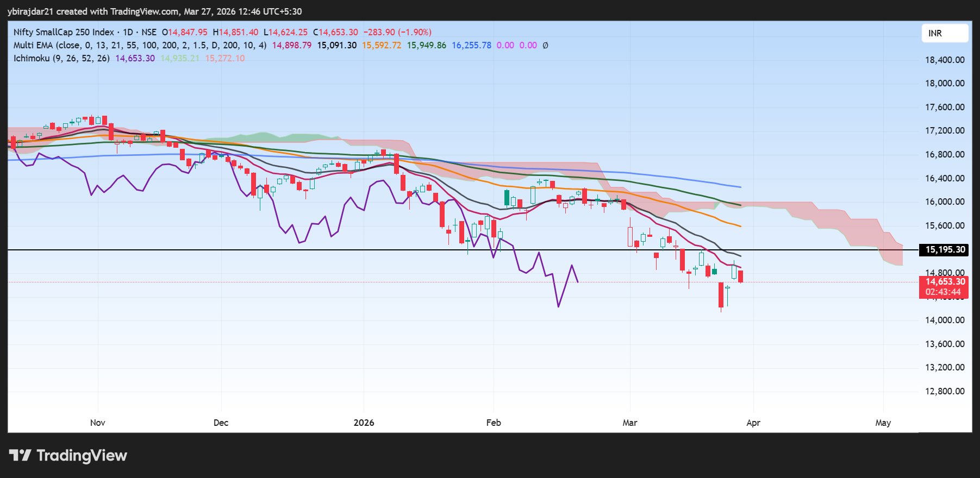Click the Apr label on time axis
This screenshot has height=478, width=980.
tap(753, 423)
